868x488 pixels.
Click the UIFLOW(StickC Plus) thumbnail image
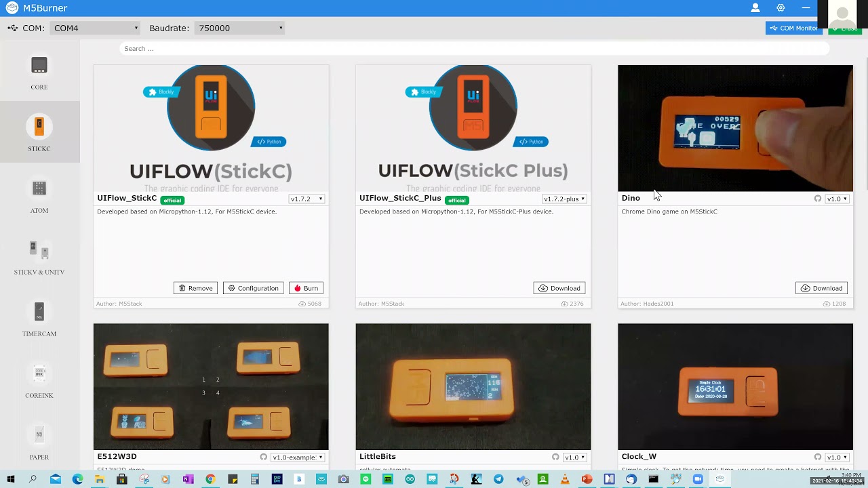click(x=473, y=128)
